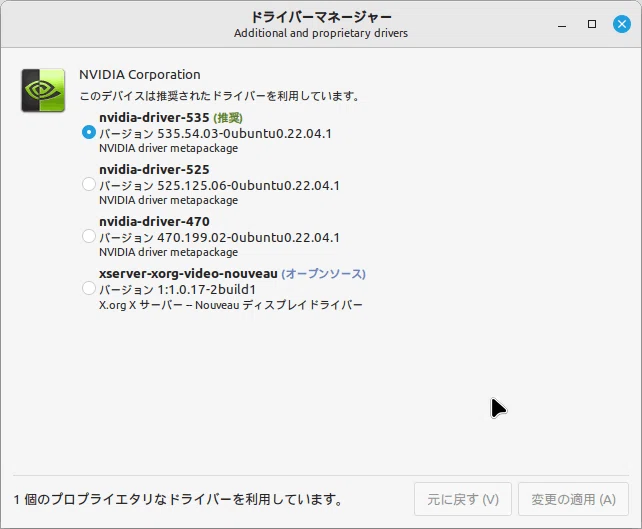Click the 変更の適用 (A) apply button
Screen dimensions: 642x529
click(x=573, y=499)
